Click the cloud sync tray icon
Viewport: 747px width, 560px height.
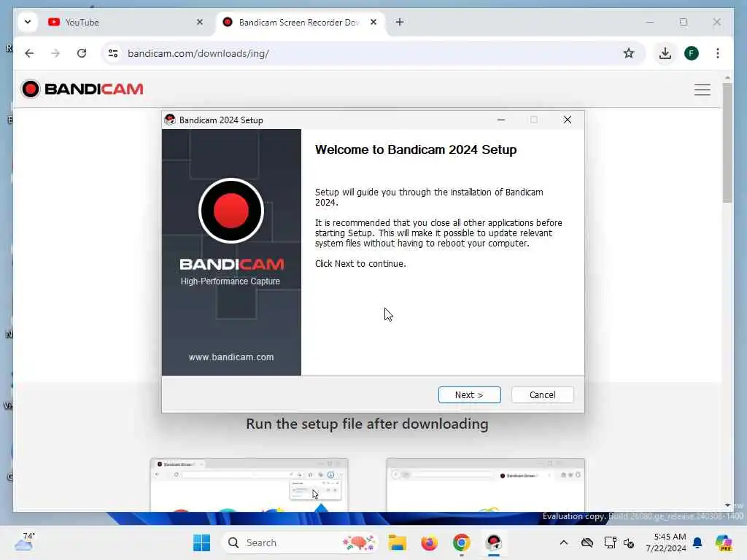[587, 542]
